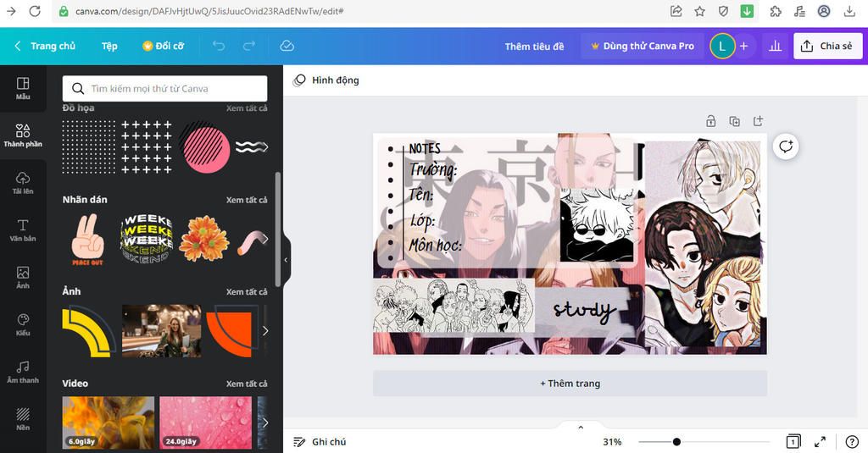This screenshot has height=453, width=868.
Task: Click the Chia sẻ share button
Action: 827,46
